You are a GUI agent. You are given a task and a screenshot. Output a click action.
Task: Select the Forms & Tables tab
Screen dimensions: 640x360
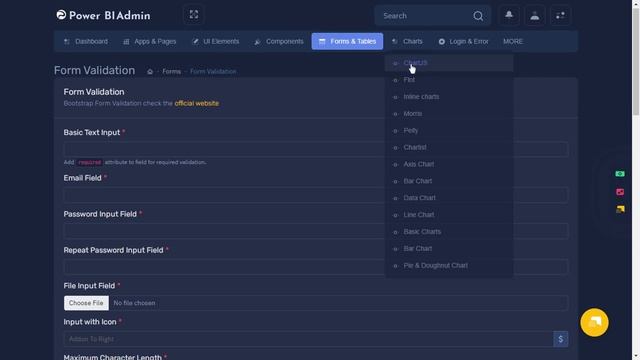coord(347,41)
